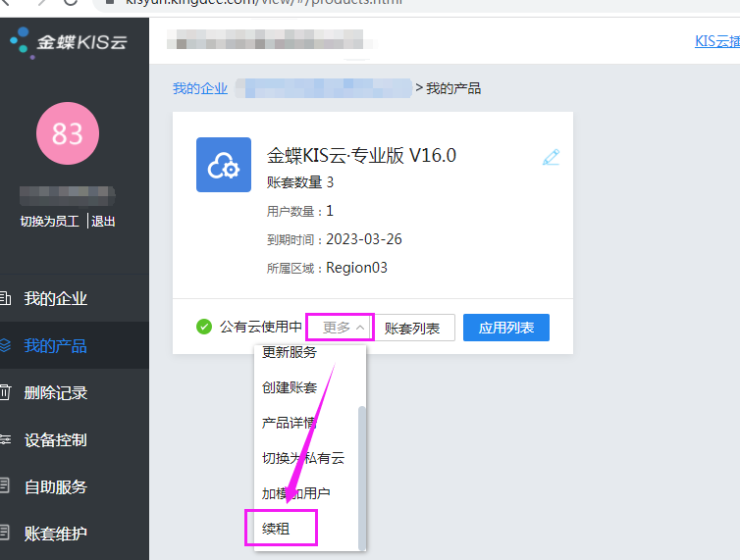This screenshot has width=740, height=560.
Task: Open 我的企业 breadcrumb link
Action: (200, 88)
